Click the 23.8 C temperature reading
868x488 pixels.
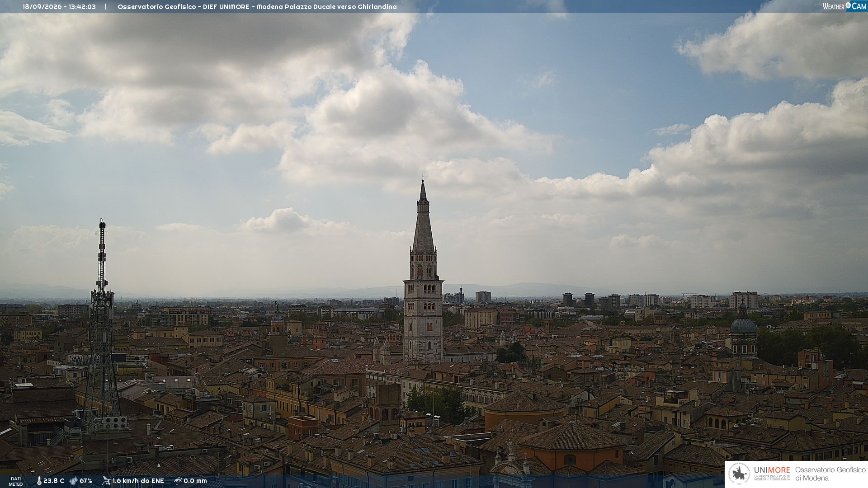[x=54, y=481]
